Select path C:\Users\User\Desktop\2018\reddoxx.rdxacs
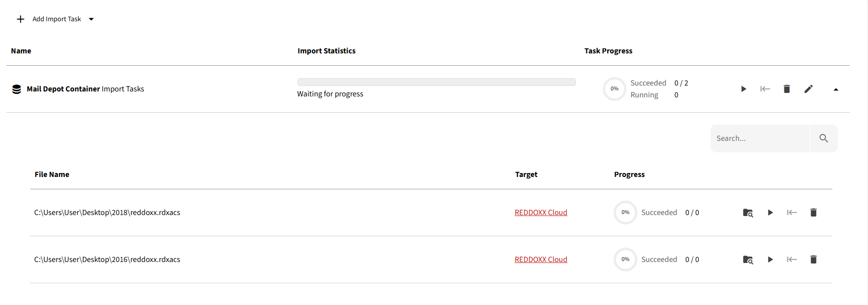This screenshot has width=868, height=305. [107, 213]
